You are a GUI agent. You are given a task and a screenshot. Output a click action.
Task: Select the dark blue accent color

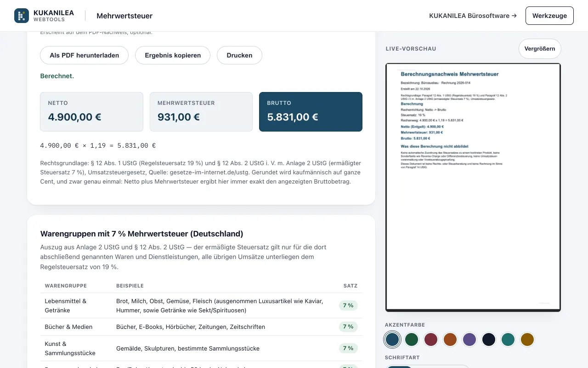[x=392, y=339]
